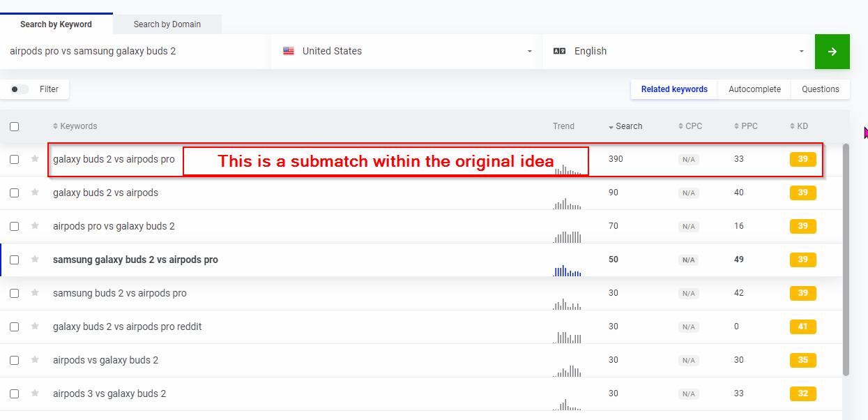The width and height of the screenshot is (868, 420).
Task: Click the United States flag icon
Action: [x=289, y=51]
